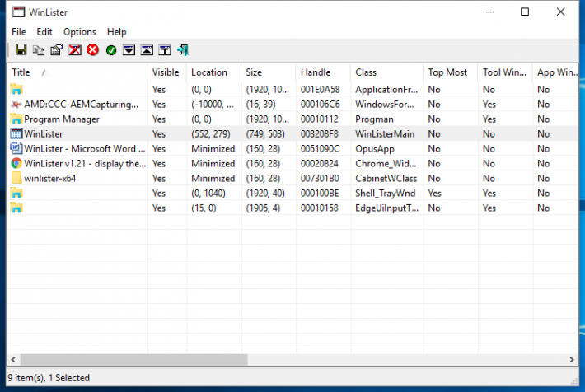The image size is (585, 392).
Task: Click the red circle X toolbar icon
Action: (x=93, y=49)
